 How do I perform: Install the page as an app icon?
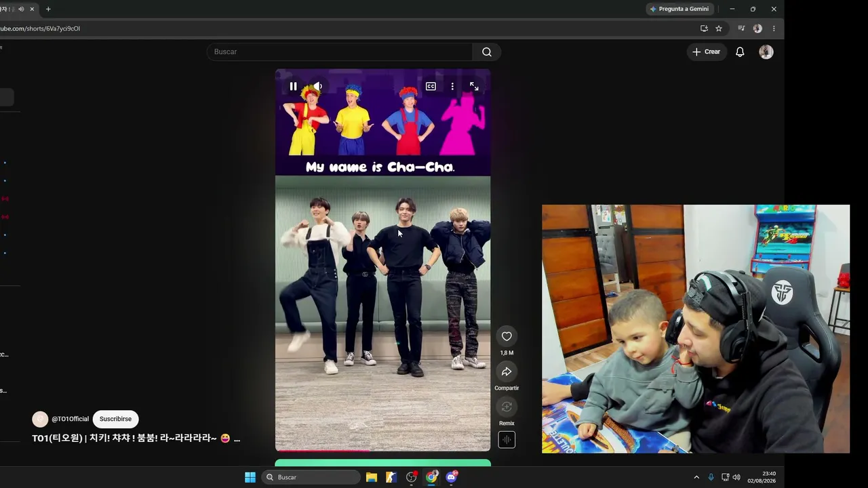(x=704, y=28)
